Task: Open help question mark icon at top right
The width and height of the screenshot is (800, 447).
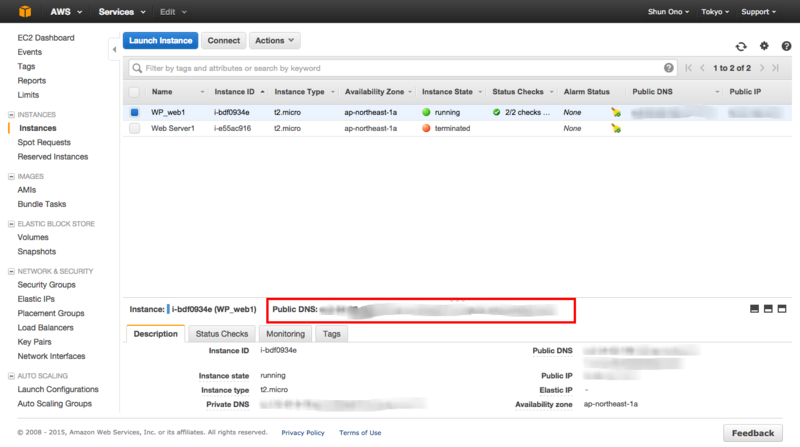Action: (786, 46)
